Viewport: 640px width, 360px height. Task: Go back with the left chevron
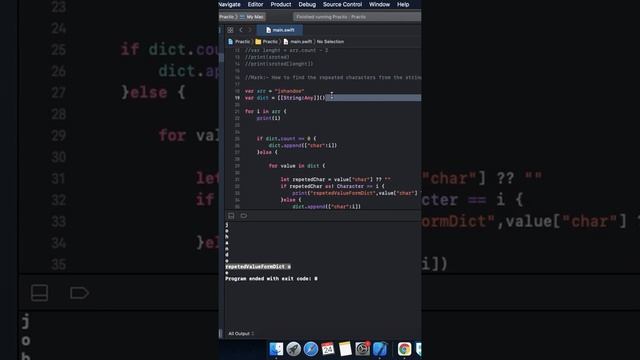coord(241,30)
